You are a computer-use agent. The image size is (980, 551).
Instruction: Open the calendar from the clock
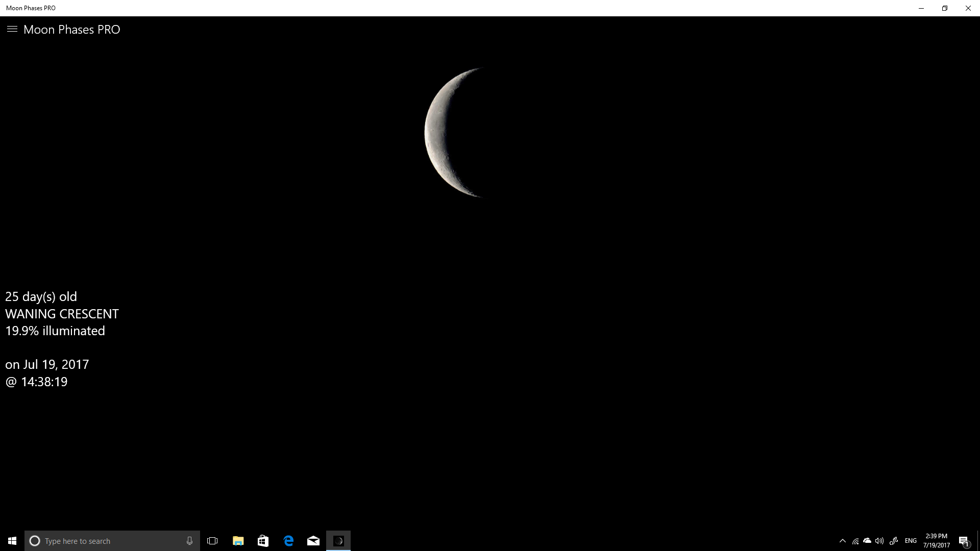pos(936,540)
